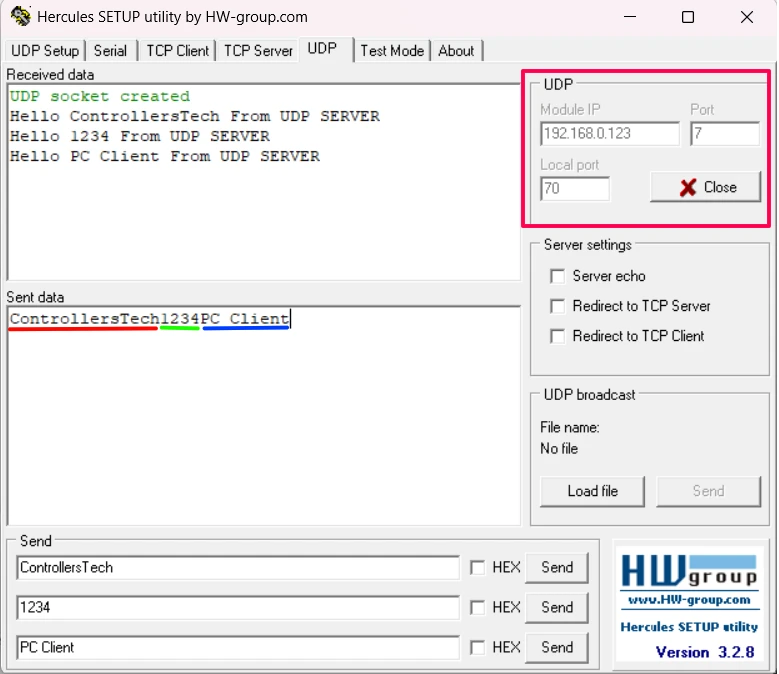
Task: Click the Port field showing 7
Action: coord(725,134)
